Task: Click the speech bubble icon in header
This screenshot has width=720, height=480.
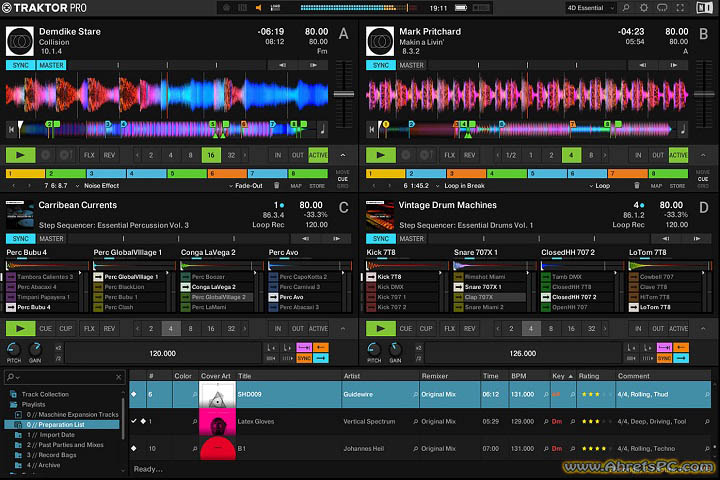Action: tap(662, 8)
